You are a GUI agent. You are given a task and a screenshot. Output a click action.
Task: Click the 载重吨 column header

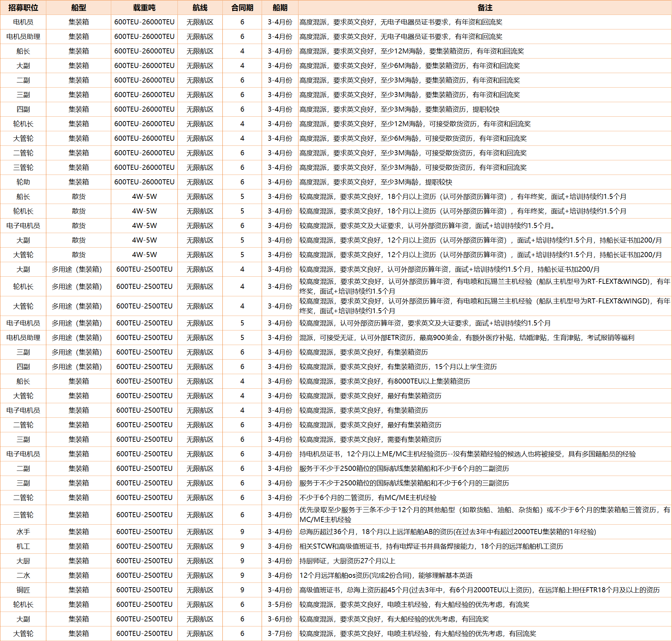point(144,7)
